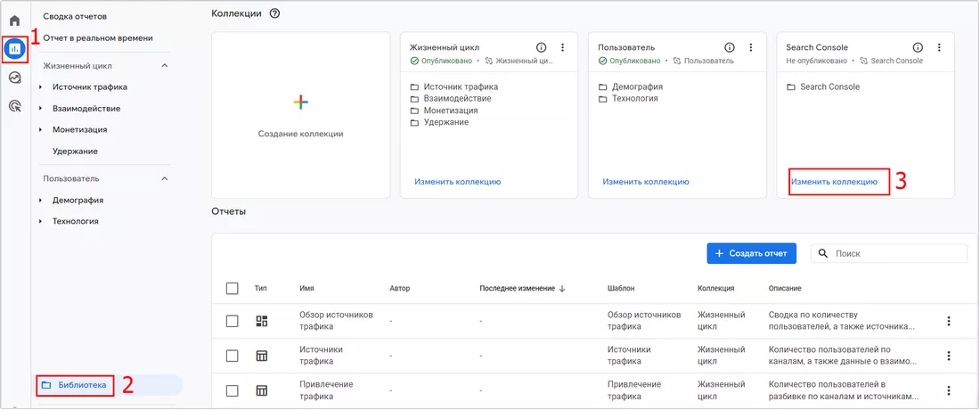
Task: Show info for Search Console collection
Action: point(918,47)
